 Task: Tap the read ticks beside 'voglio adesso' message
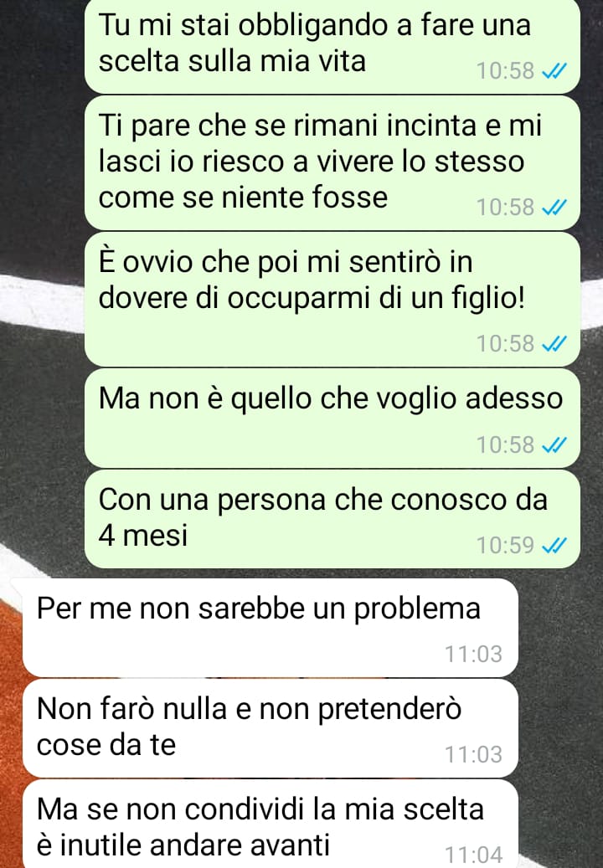pos(554,445)
